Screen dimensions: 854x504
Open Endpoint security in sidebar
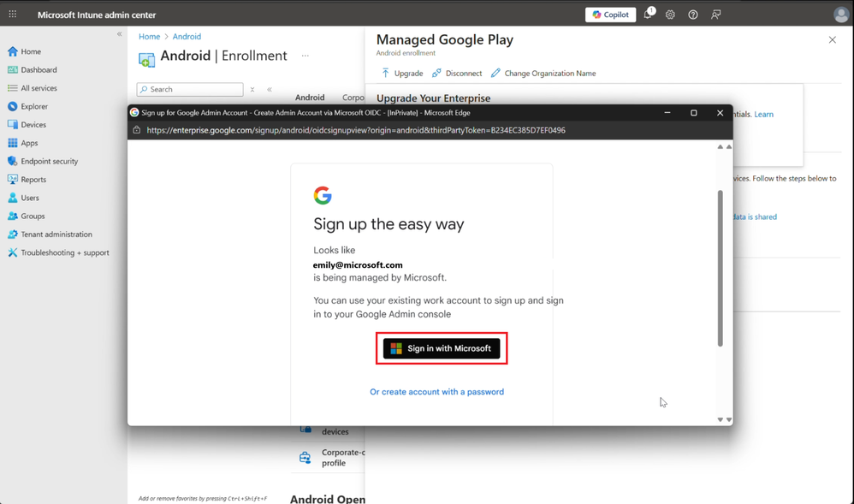coord(43,161)
